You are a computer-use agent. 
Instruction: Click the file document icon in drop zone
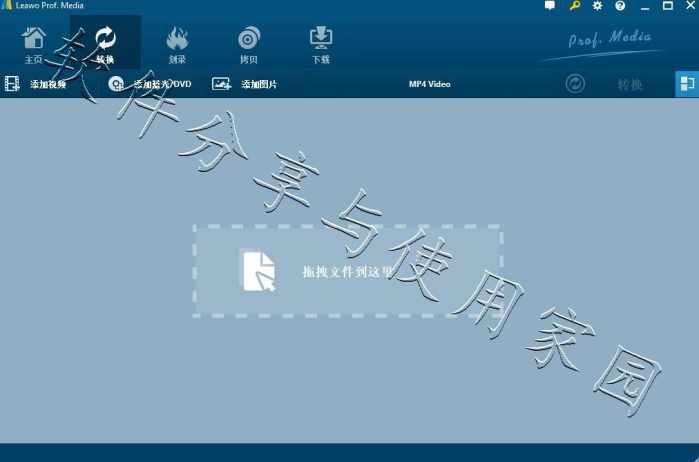pos(259,271)
